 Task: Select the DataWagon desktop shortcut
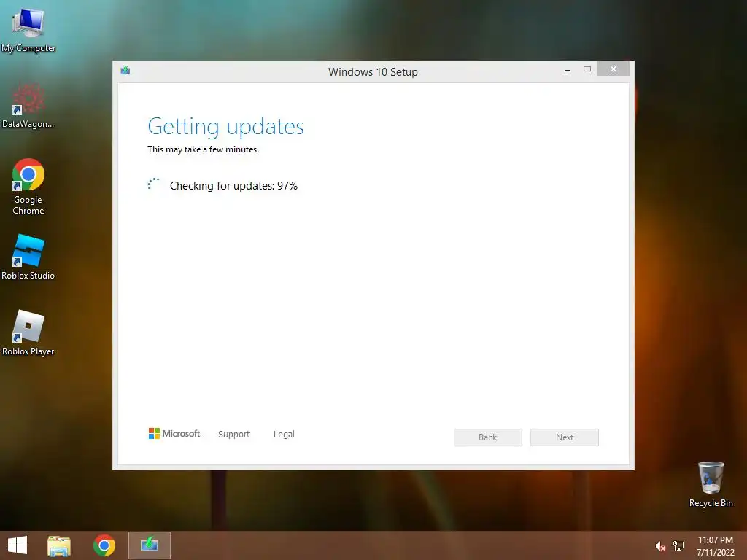pyautogui.click(x=28, y=106)
